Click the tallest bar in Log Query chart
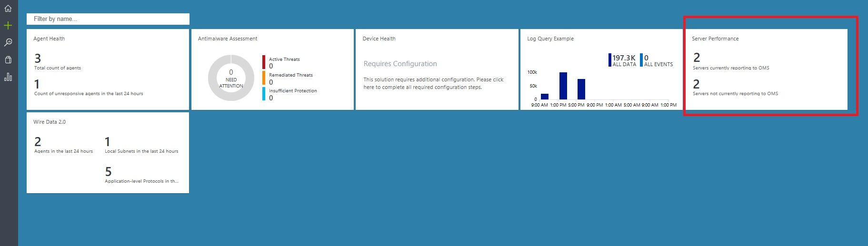This screenshot has width=868, height=246. (563, 86)
